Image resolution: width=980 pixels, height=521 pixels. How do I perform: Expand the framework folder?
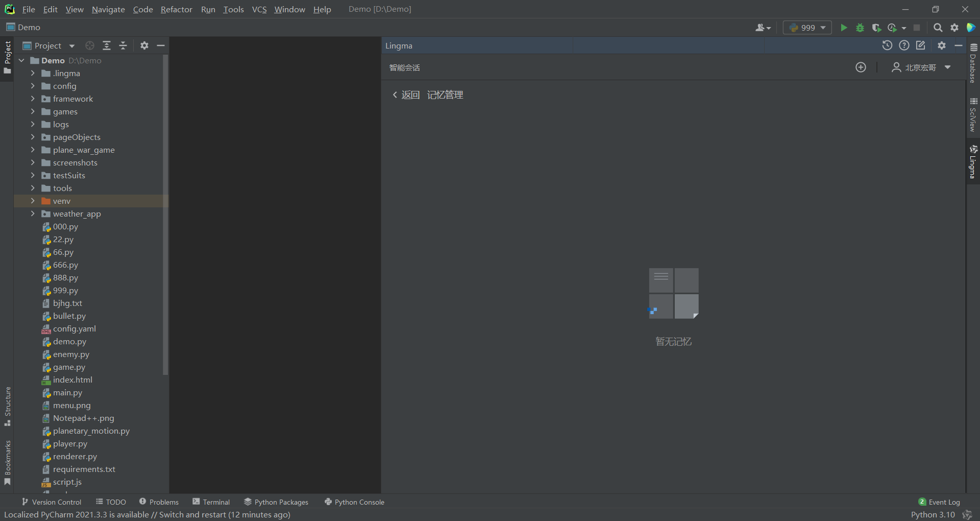(33, 99)
